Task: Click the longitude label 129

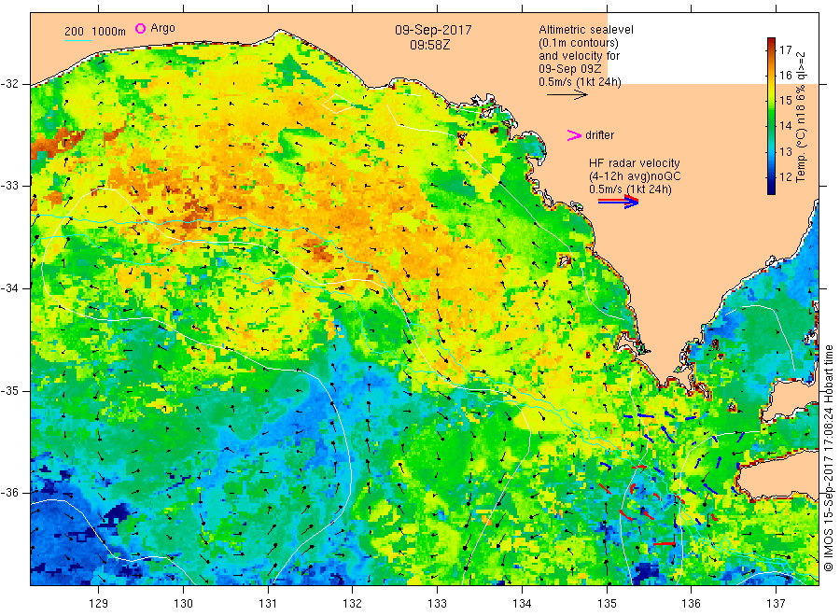Action: coord(99,603)
